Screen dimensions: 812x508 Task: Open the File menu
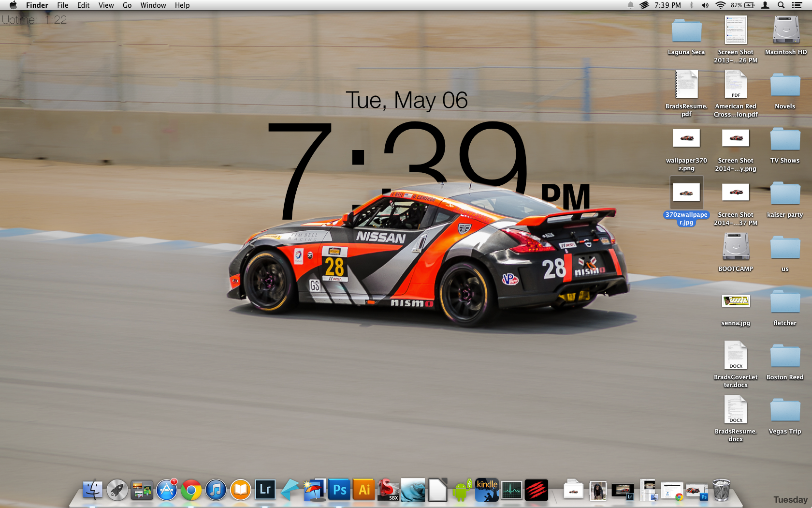coord(62,5)
